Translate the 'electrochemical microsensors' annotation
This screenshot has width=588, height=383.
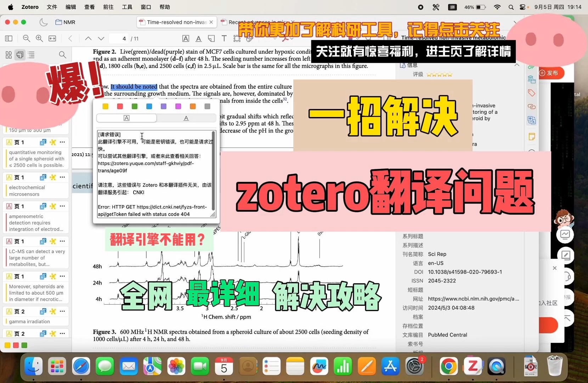(x=43, y=177)
